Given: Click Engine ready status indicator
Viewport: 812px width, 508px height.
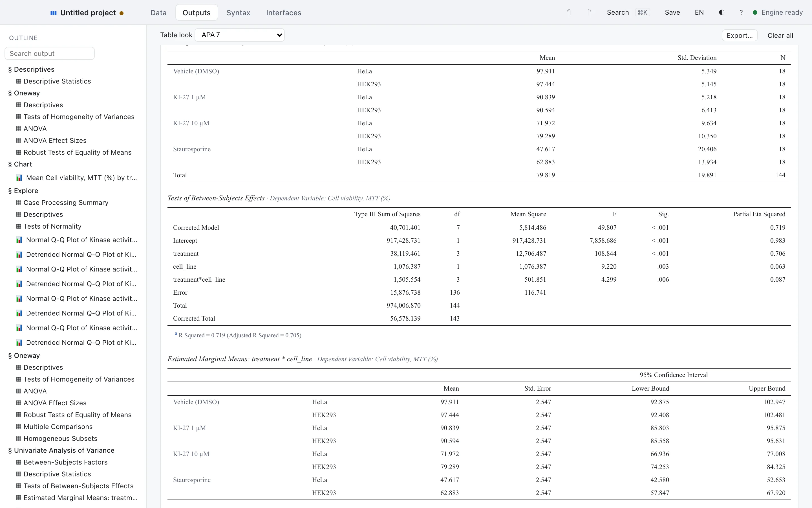Looking at the screenshot, I should 778,12.
